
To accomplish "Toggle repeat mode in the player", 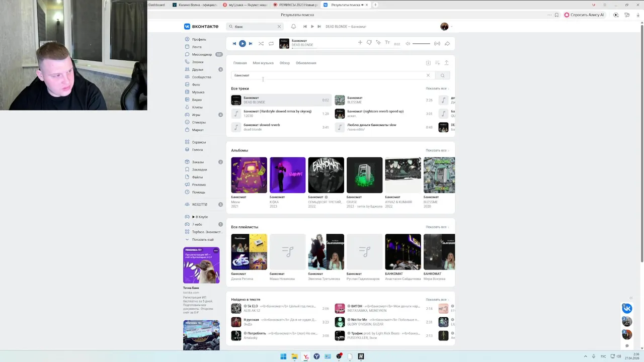I will click(x=271, y=43).
